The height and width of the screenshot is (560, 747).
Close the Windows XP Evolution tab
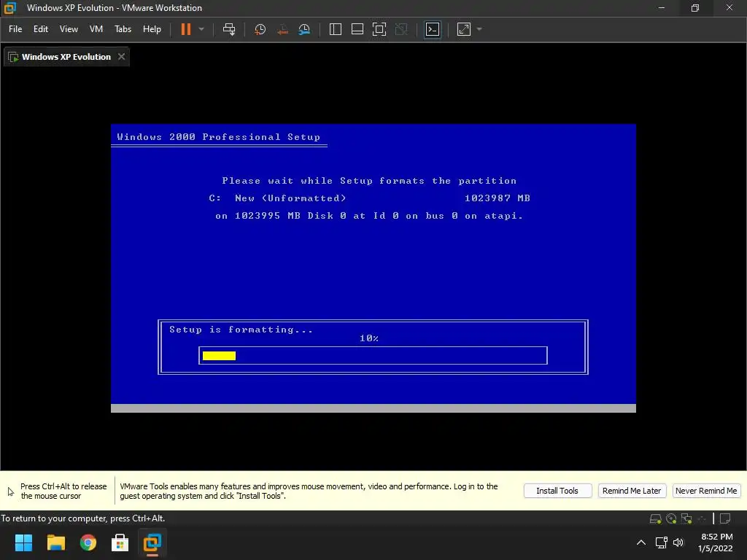pyautogui.click(x=122, y=57)
